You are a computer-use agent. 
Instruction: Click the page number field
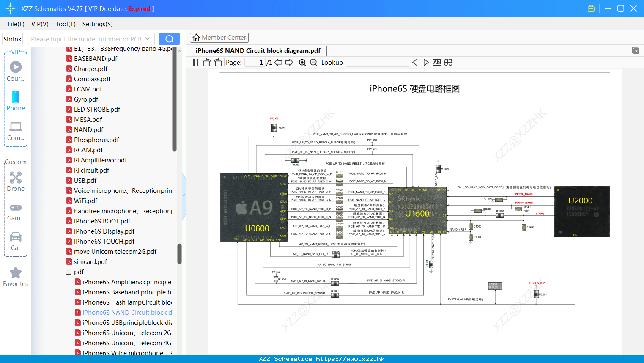[x=255, y=62]
